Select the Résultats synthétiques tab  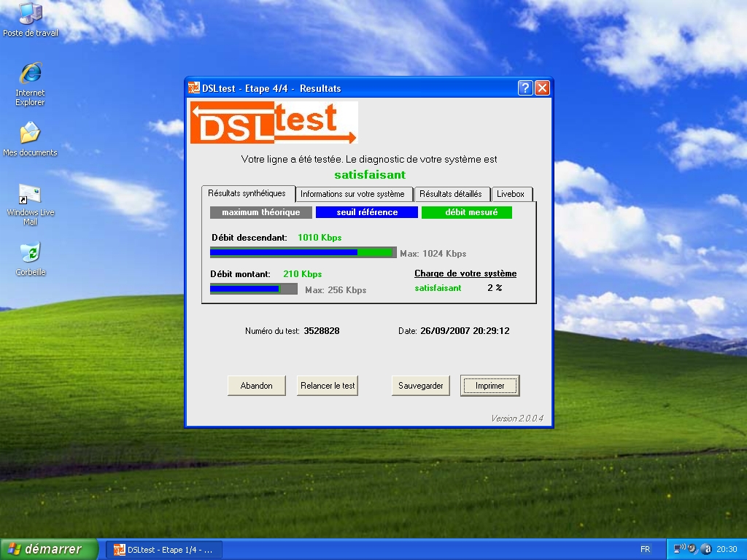pos(247,193)
